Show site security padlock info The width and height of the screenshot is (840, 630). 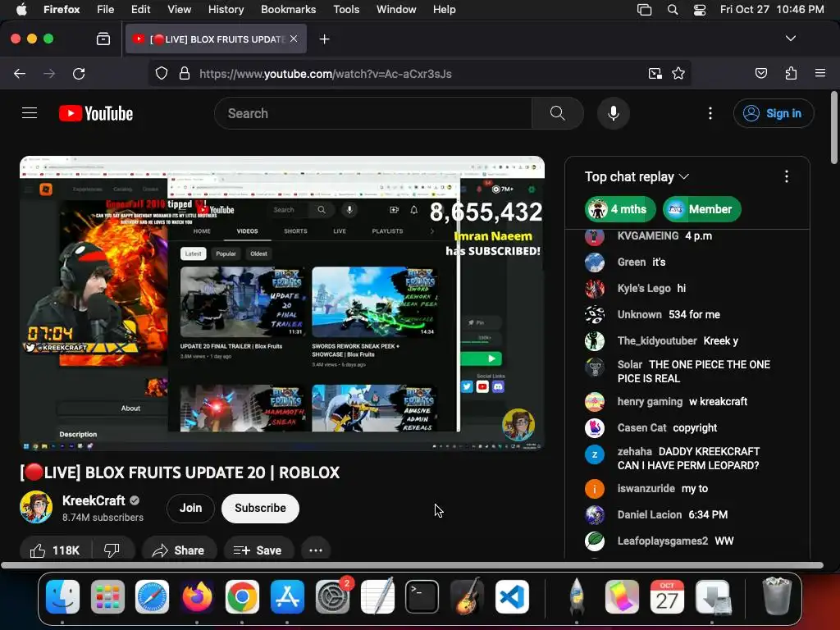[x=185, y=73]
